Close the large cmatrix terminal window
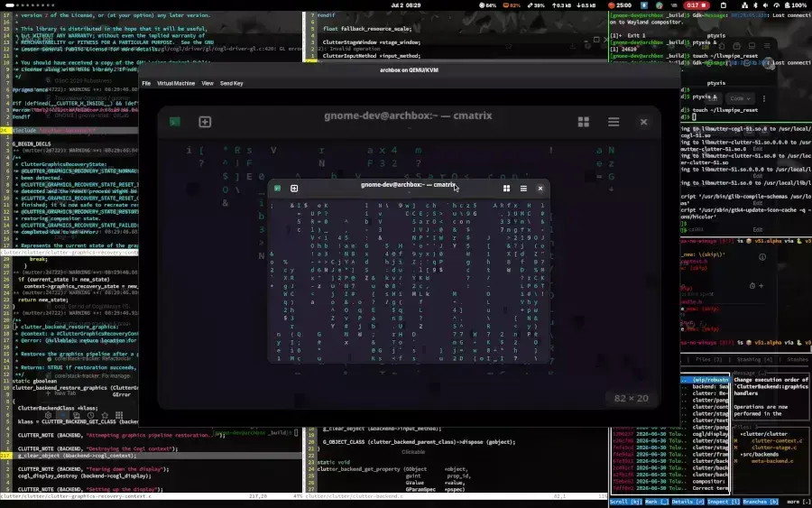 (643, 122)
